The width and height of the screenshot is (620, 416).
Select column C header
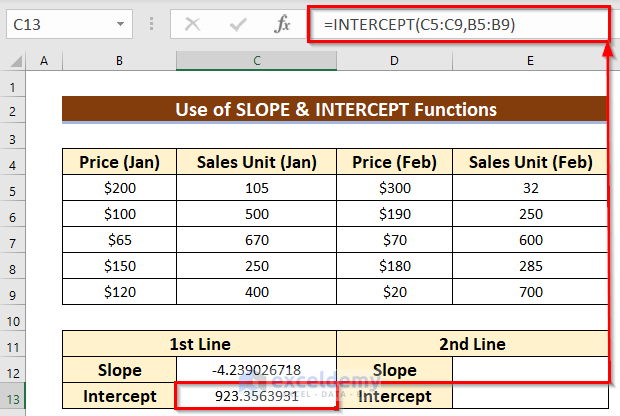[x=257, y=62]
